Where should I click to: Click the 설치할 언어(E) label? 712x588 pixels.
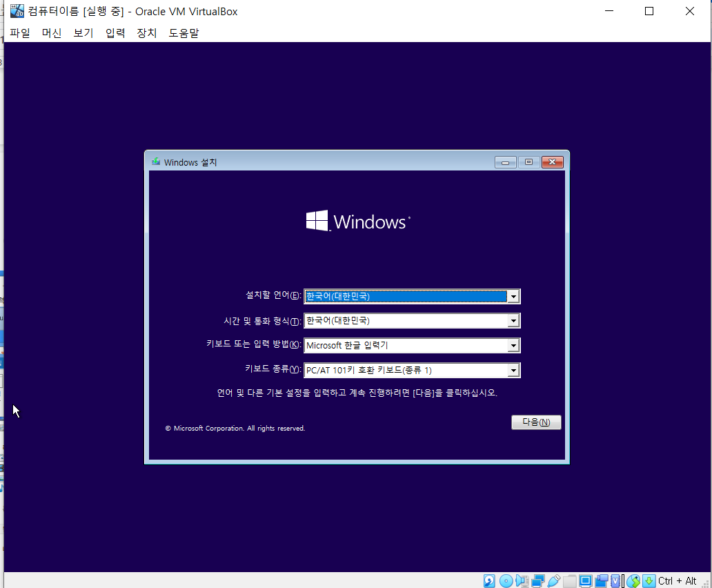tap(273, 295)
